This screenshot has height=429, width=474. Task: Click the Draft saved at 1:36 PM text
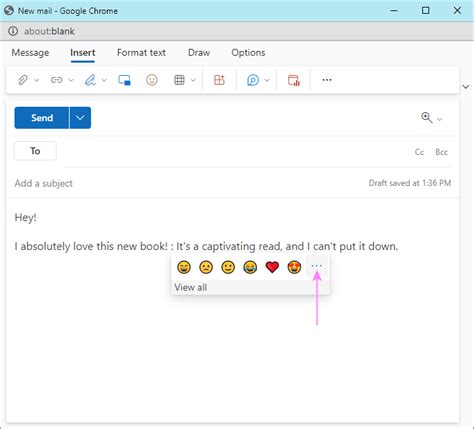[x=410, y=183]
